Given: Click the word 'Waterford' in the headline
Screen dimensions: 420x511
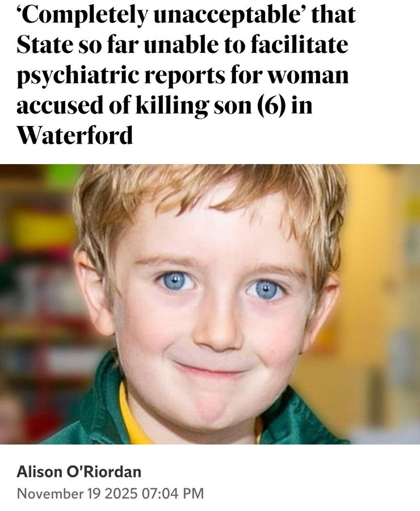Looking at the screenshot, I should [75, 135].
